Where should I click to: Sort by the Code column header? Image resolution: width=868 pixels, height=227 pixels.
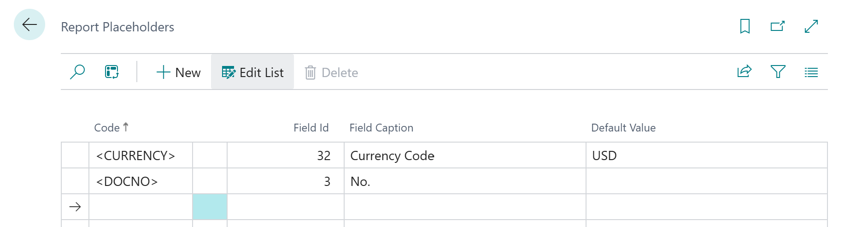point(107,128)
